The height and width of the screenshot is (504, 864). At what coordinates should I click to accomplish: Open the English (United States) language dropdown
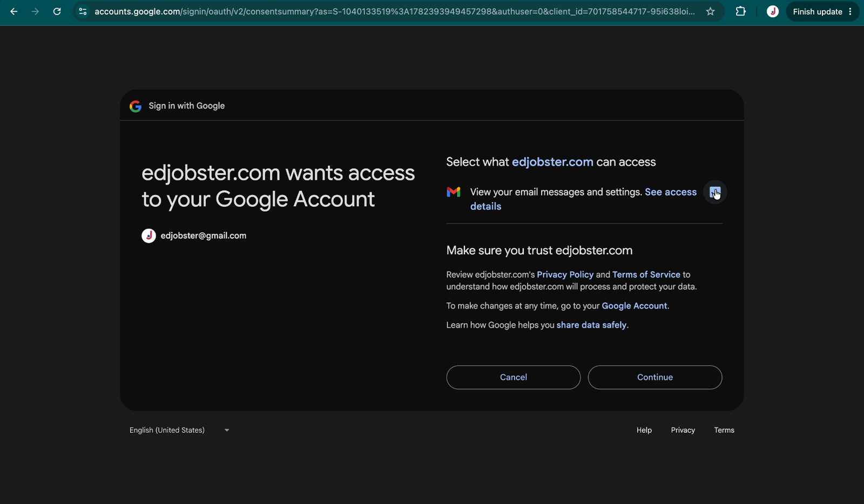coord(179,430)
